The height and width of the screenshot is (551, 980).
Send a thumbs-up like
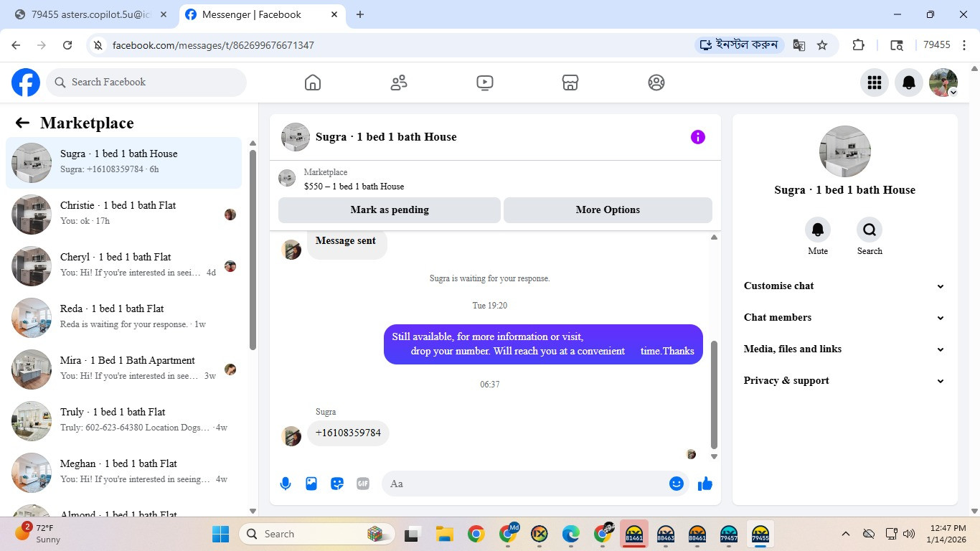[x=705, y=484]
